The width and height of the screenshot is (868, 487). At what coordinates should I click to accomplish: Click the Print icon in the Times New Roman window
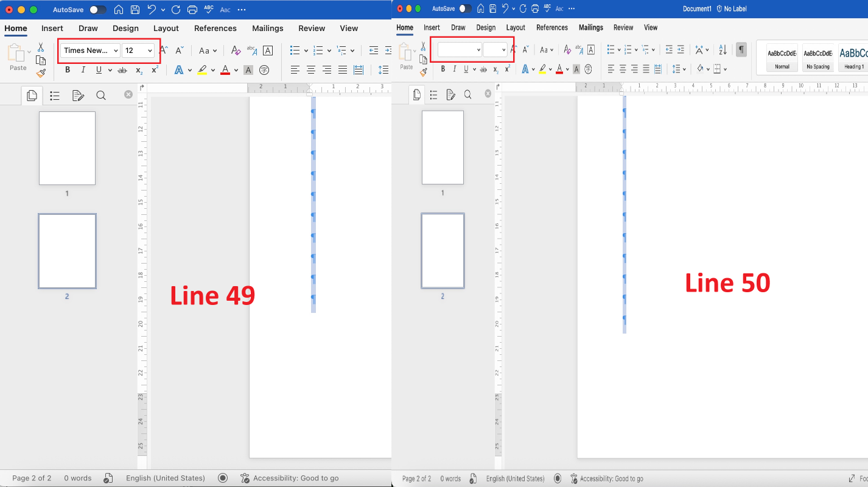tap(192, 10)
